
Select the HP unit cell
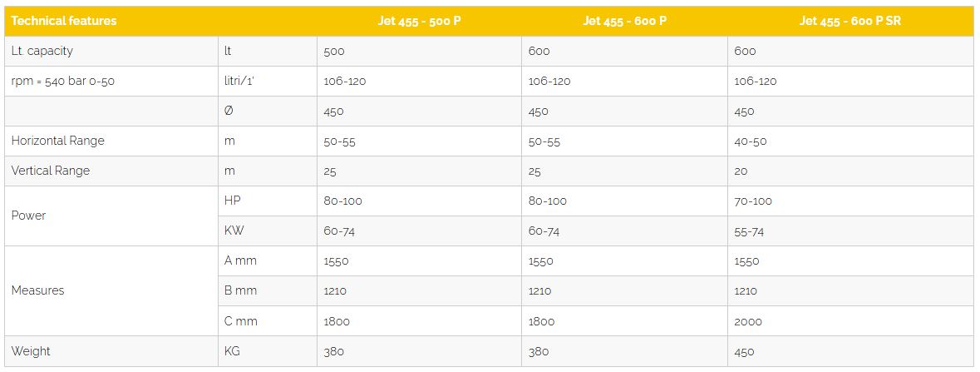[233, 201]
